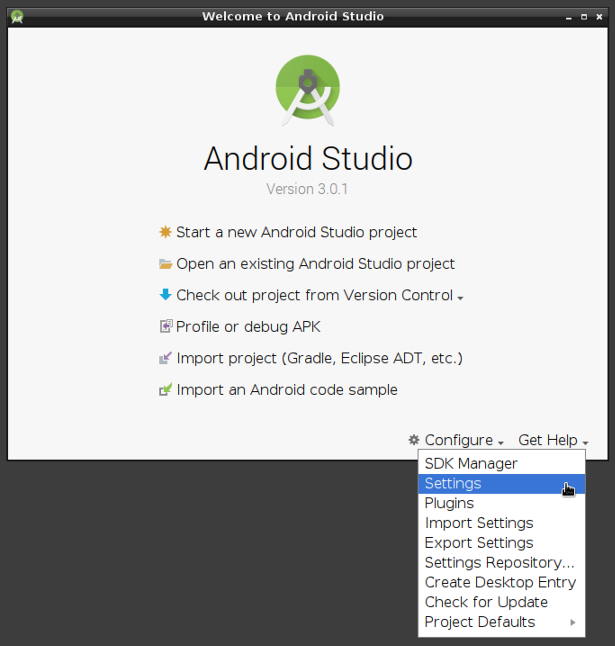615x646 pixels.
Task: Open Settings Repository... entry
Action: [502, 563]
